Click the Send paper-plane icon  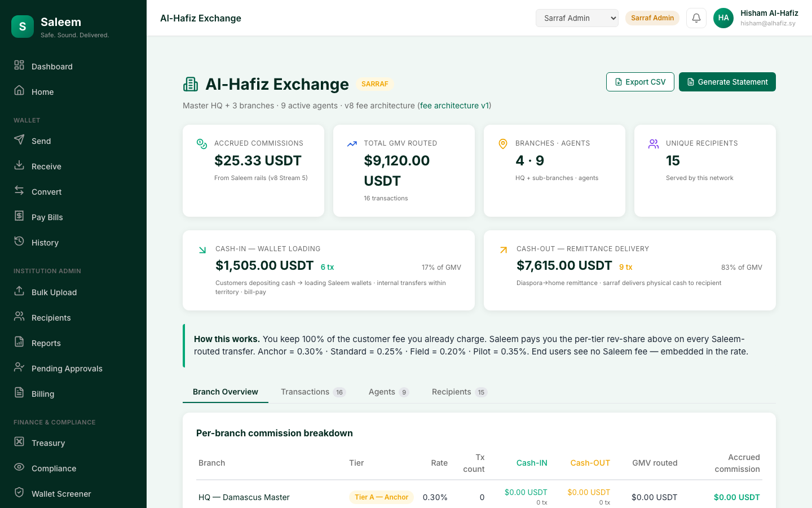(x=19, y=139)
